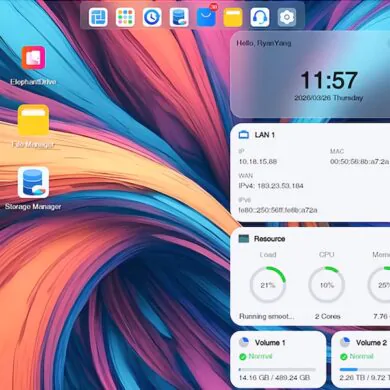
Task: Click the CPU 10% gauge
Action: 327,285
